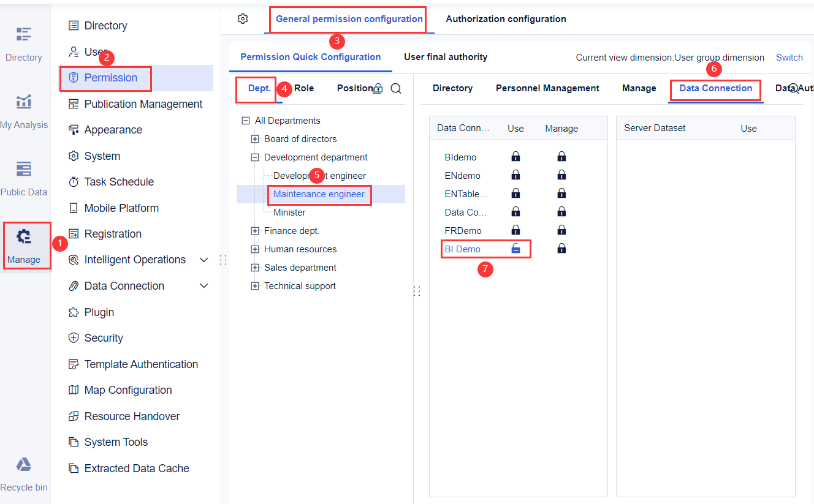Image resolution: width=814 pixels, height=504 pixels.
Task: Click the lock icon beside Position tab
Action: pos(378,88)
